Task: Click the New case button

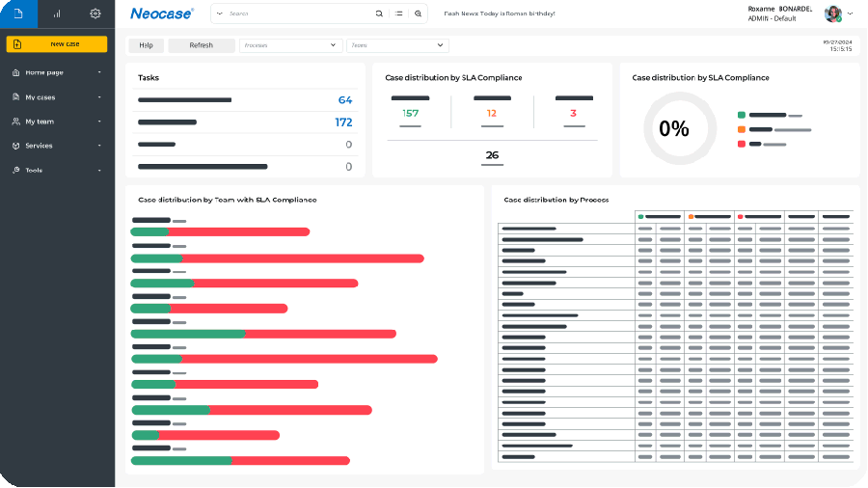Action: pyautogui.click(x=57, y=43)
